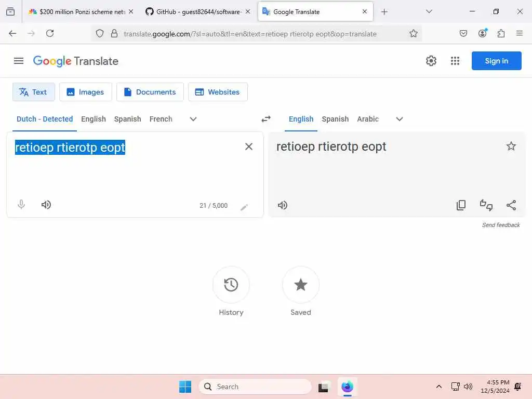Choose French as source language
The image size is (532, 399).
pyautogui.click(x=161, y=119)
